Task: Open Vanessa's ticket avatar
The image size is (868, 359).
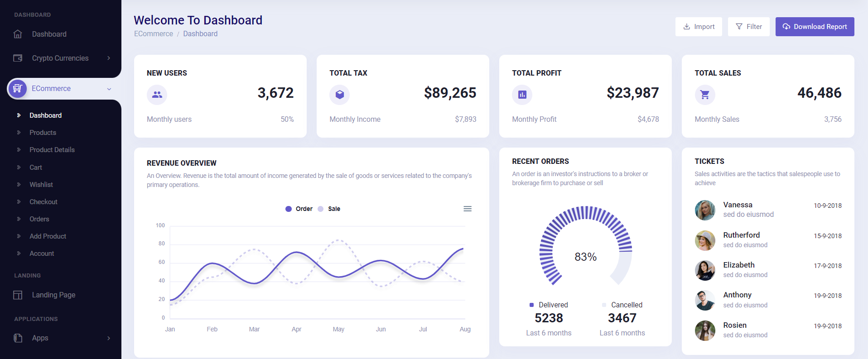Action: [704, 210]
